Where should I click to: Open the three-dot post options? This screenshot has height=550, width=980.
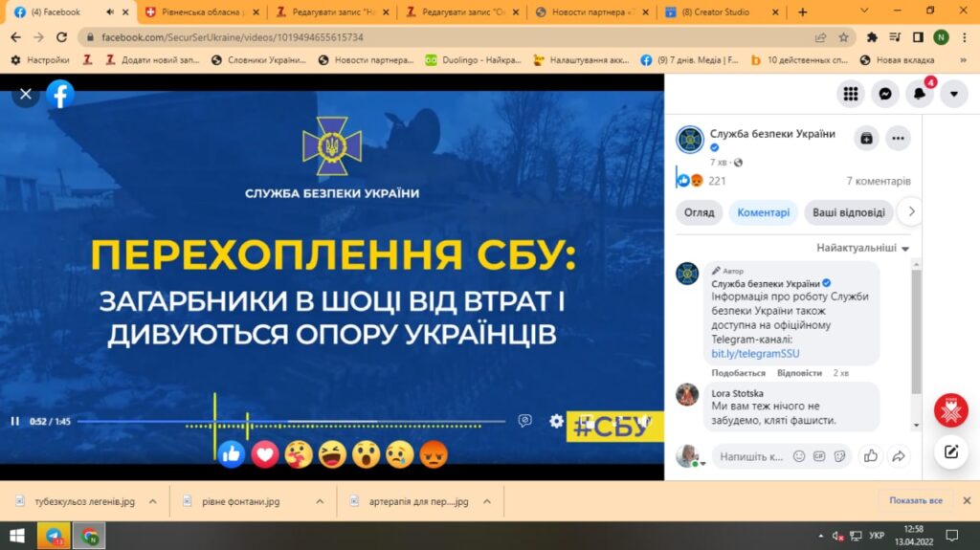pyautogui.click(x=898, y=138)
